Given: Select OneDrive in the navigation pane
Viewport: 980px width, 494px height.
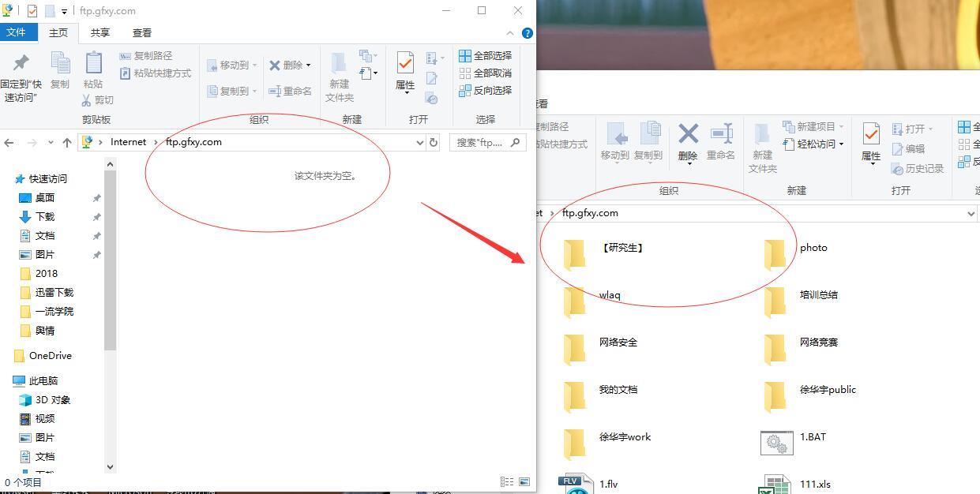Looking at the screenshot, I should click(50, 356).
